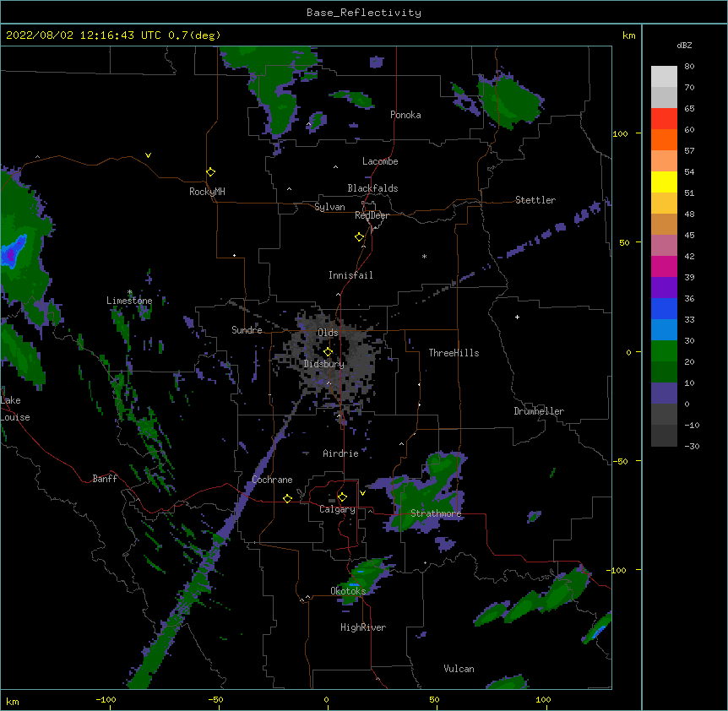Click the gray clutter echo around Olds
This screenshot has height=711, width=728.
pos(329,357)
